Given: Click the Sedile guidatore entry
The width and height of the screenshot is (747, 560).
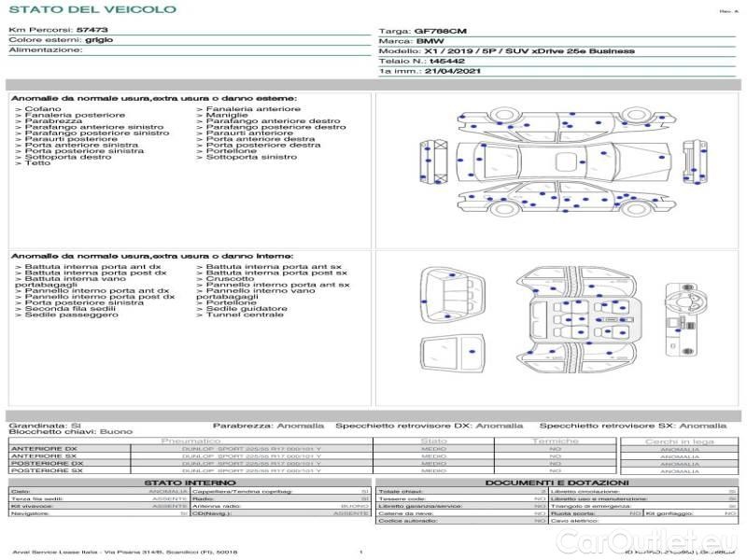Looking at the screenshot, I should tap(242, 309).
